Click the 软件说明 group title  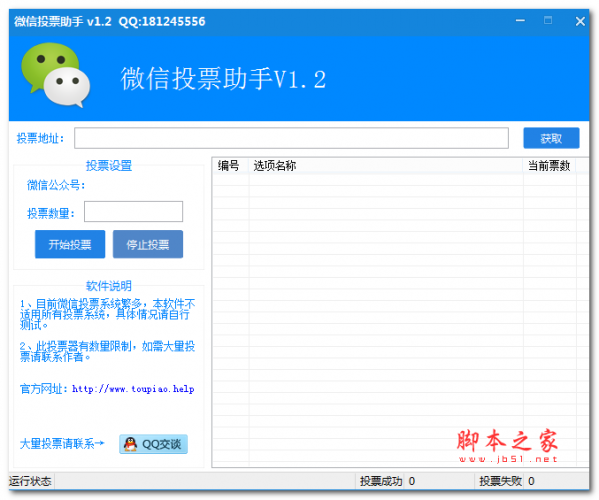(x=109, y=286)
